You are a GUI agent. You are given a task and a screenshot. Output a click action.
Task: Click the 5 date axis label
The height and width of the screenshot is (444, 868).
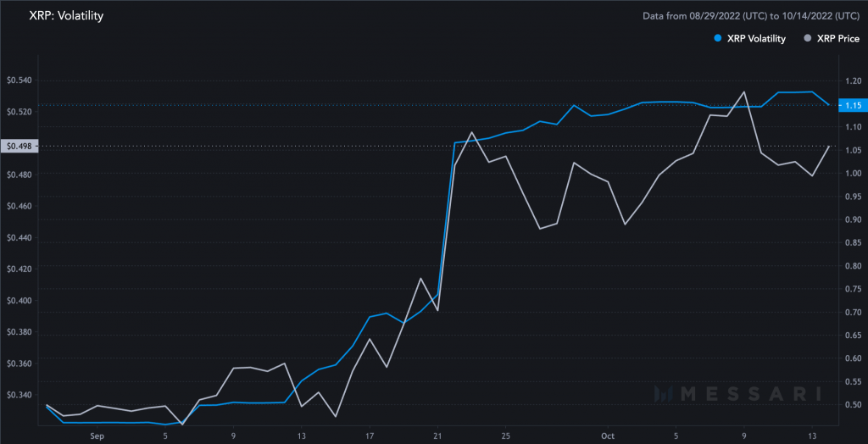coord(165,436)
